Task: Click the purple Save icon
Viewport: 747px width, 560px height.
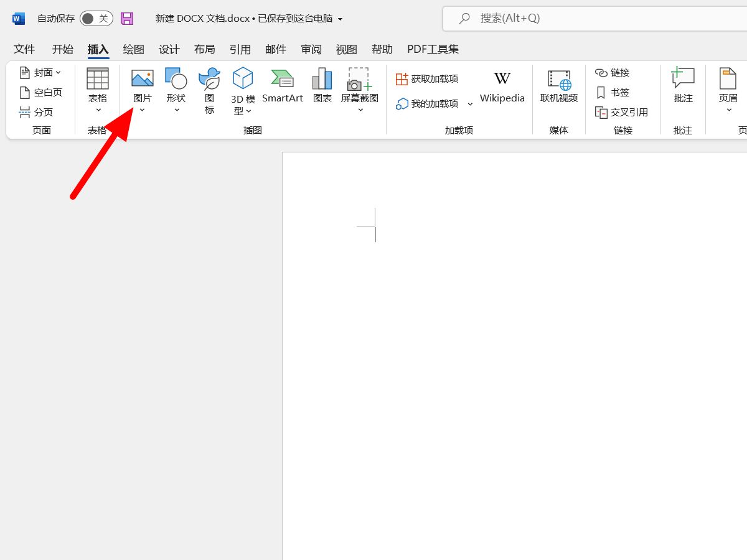Action: coord(127,19)
